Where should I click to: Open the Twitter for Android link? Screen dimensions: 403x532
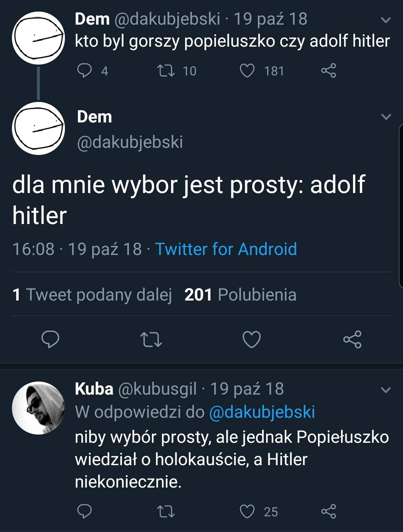(226, 249)
